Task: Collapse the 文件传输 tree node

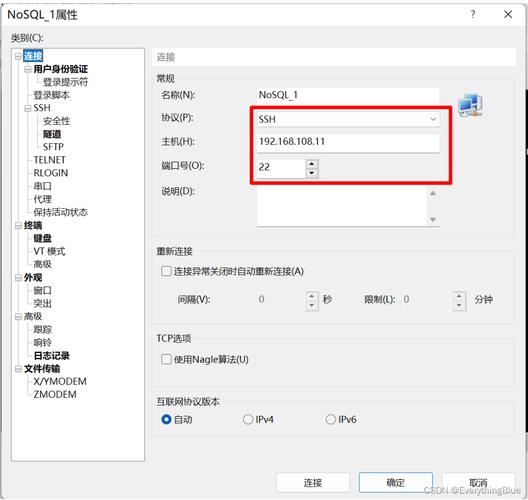Action: click(x=18, y=369)
